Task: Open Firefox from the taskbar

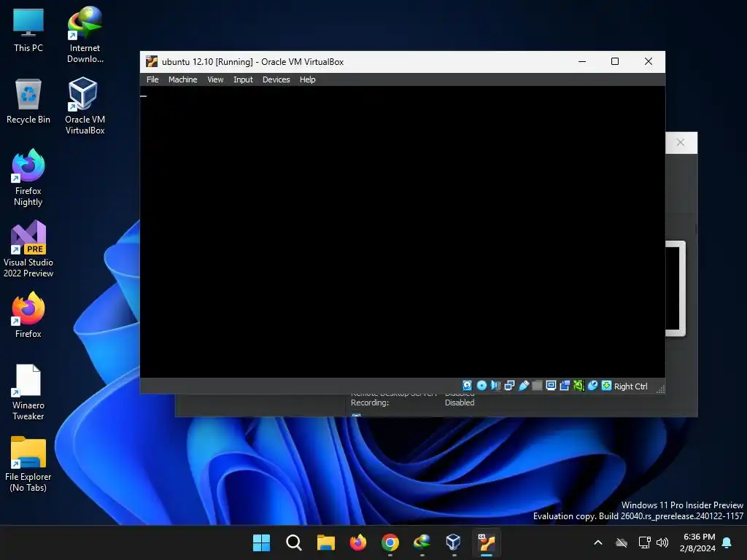Action: coord(357,542)
